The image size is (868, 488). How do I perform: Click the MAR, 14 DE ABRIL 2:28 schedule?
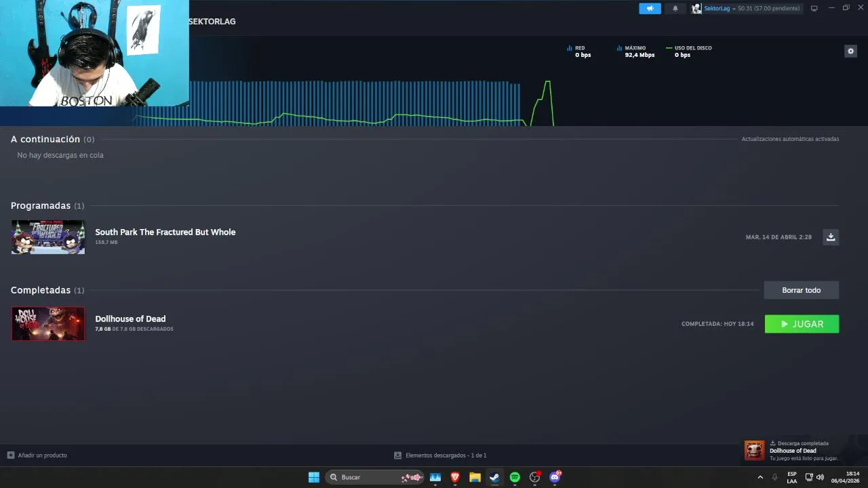point(778,237)
